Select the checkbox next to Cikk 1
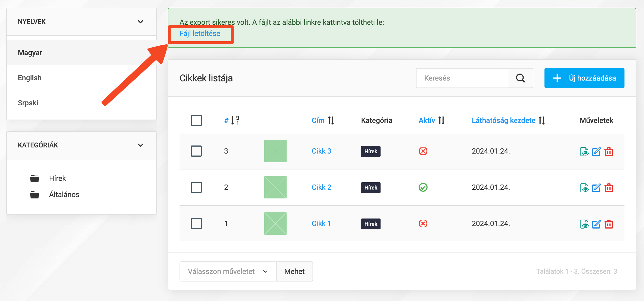644x301 pixels. [x=196, y=224]
